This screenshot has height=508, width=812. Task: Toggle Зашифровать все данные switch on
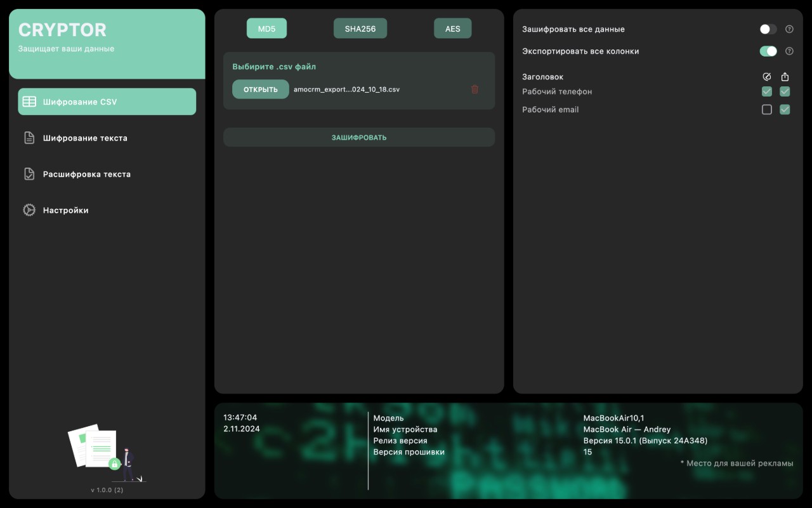click(x=768, y=29)
